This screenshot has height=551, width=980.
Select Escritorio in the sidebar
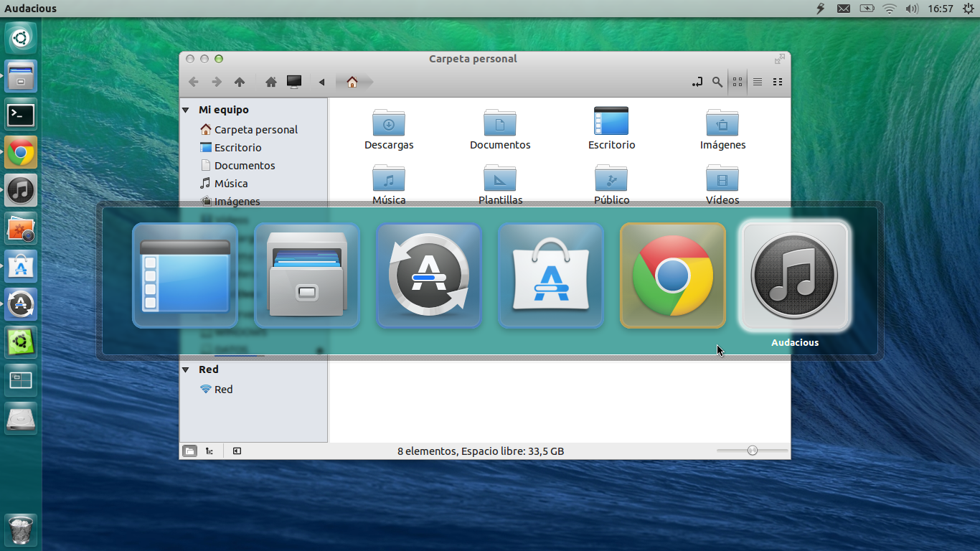[x=230, y=148]
